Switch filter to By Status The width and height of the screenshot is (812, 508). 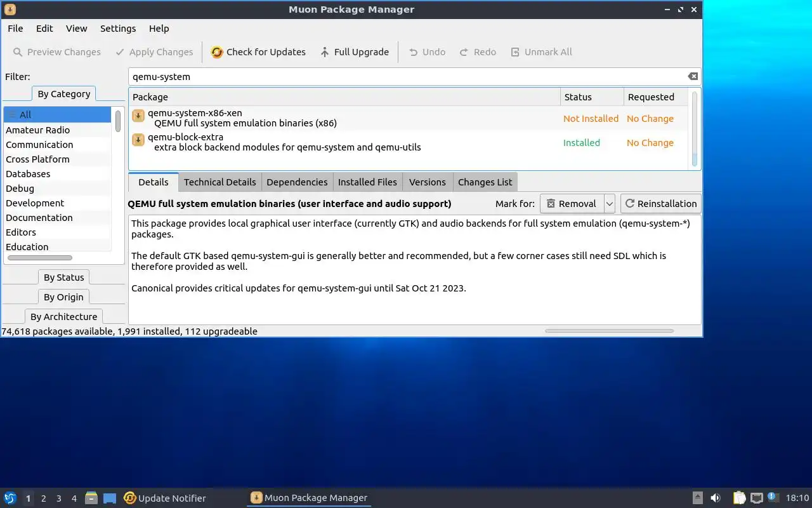point(63,277)
